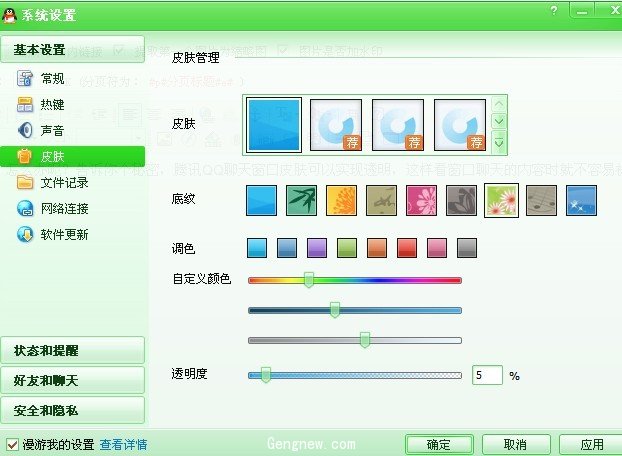Click the 确定 button
Screen dimensions: 622x456
(439, 444)
